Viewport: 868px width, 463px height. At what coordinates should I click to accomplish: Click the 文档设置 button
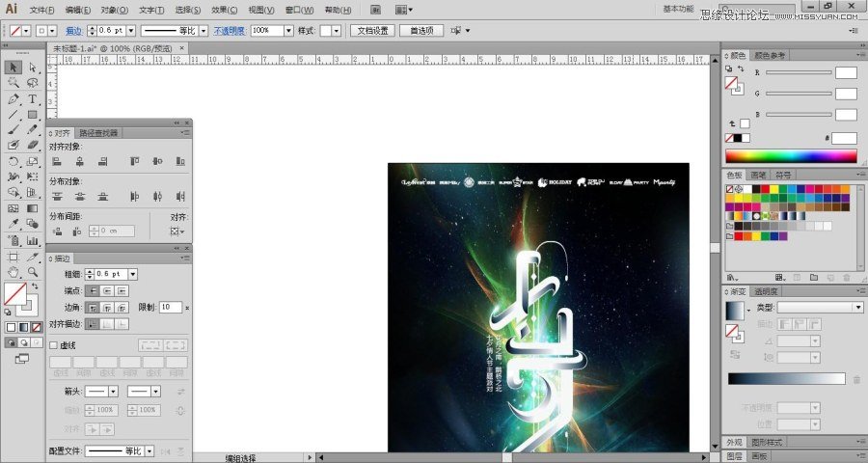[372, 31]
